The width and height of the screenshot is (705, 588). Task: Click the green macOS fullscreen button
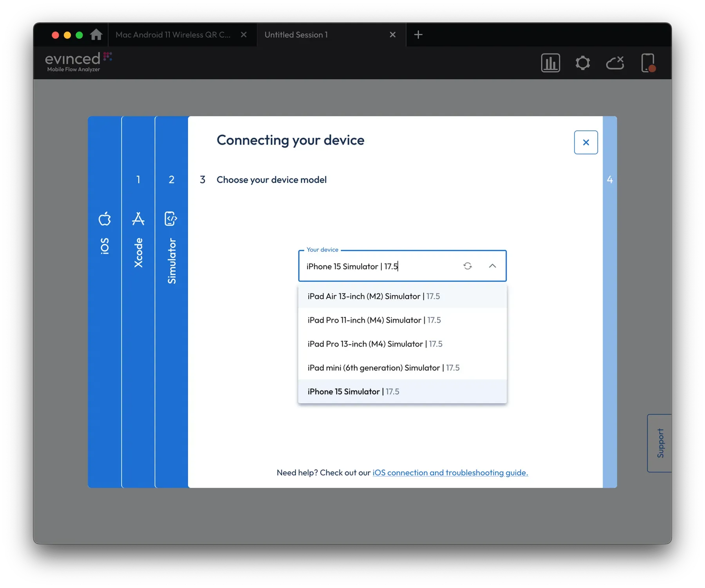[x=79, y=35]
